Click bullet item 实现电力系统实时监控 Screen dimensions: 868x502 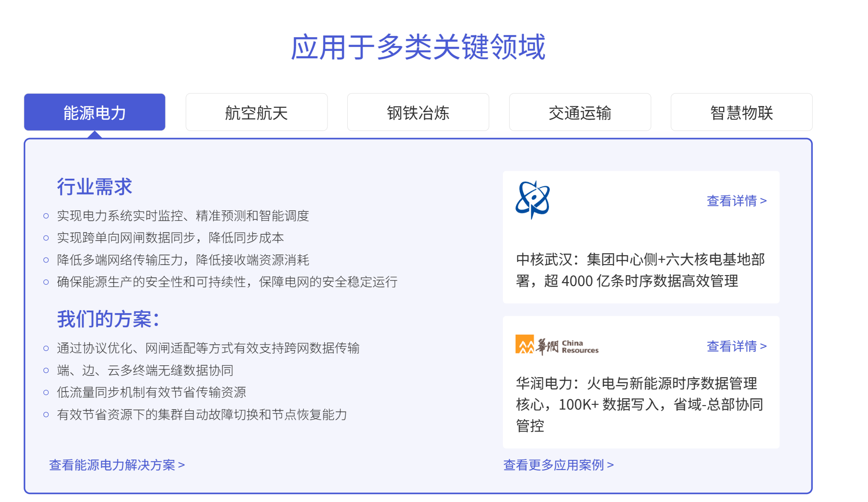183,216
